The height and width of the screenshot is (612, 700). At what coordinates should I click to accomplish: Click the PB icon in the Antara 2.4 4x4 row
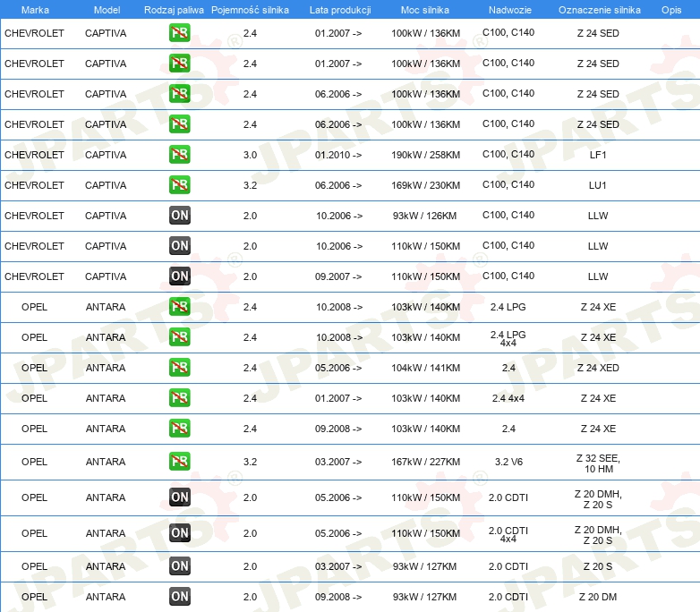(x=179, y=398)
